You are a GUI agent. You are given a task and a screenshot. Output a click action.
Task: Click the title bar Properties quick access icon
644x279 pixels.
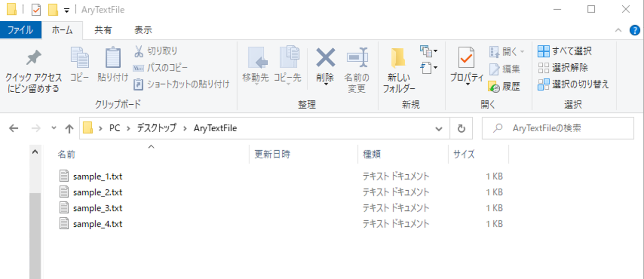click(x=36, y=10)
